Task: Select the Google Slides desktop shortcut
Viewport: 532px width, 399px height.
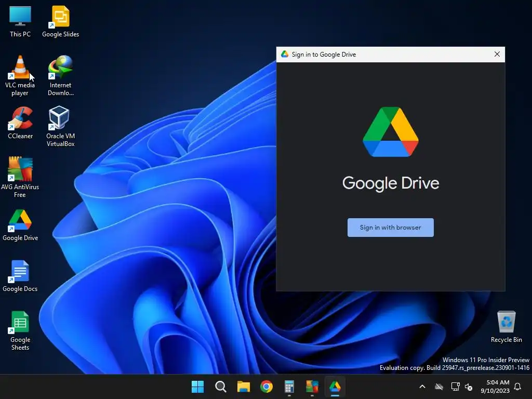Action: tap(60, 21)
